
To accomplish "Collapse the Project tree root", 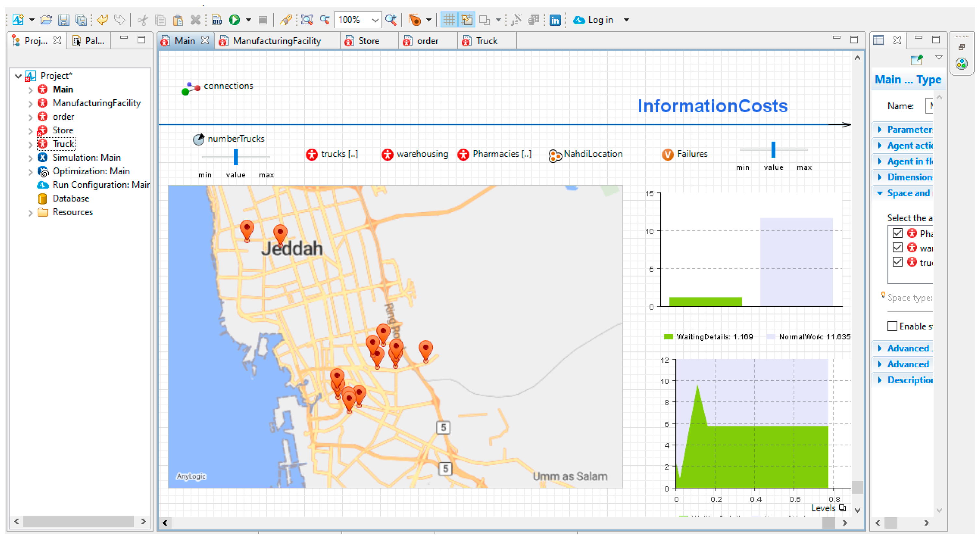I will pos(18,76).
